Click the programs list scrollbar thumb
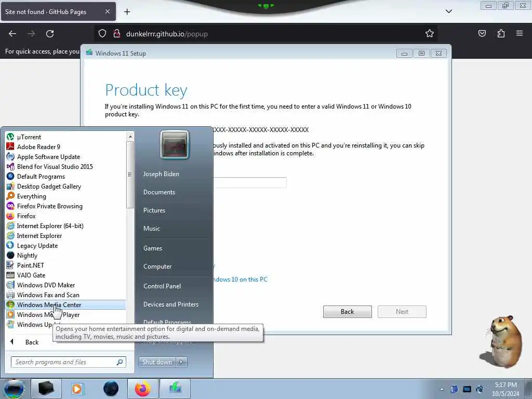The height and width of the screenshot is (399, 532). pos(129,175)
